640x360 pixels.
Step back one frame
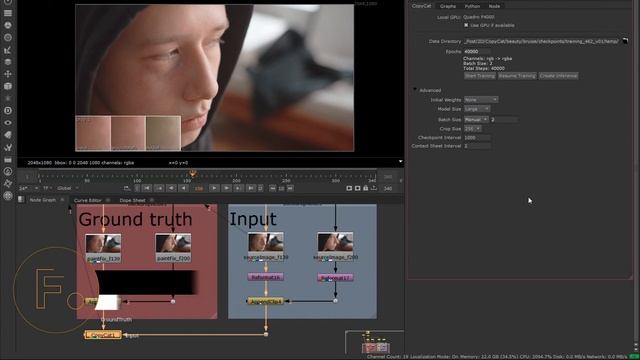pyautogui.click(x=171, y=188)
